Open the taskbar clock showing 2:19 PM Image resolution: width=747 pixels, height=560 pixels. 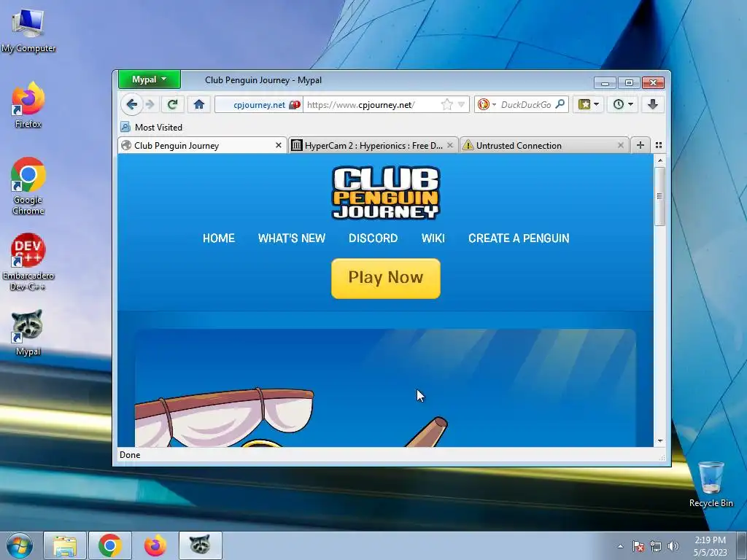(x=710, y=545)
